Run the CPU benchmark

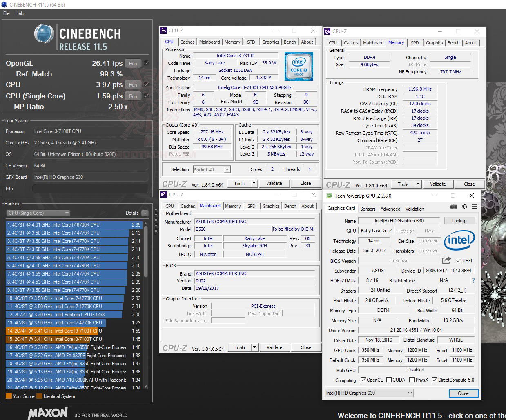tap(133, 84)
